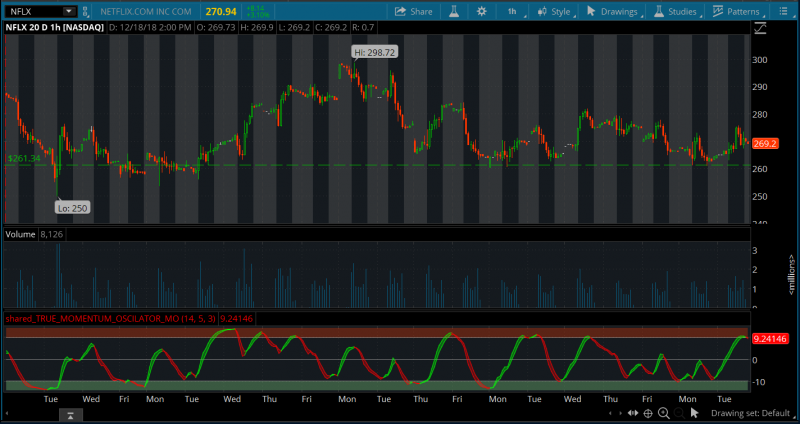The width and height of the screenshot is (800, 424).
Task: Open the Drawing set: Default selector
Action: 750,413
